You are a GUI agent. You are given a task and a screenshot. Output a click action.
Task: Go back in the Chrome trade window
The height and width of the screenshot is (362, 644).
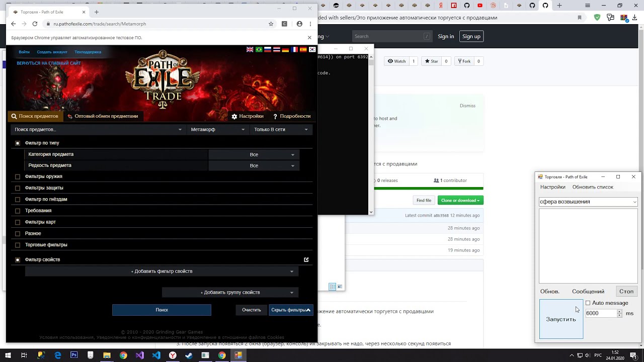pyautogui.click(x=14, y=24)
